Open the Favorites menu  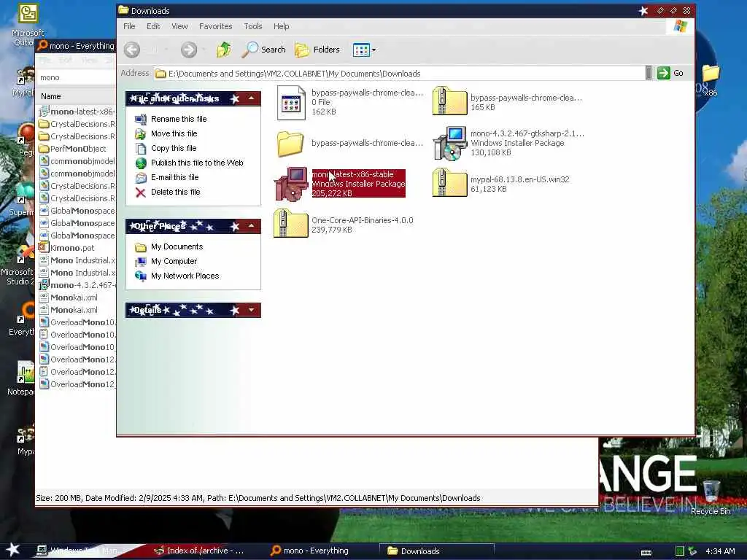point(215,26)
